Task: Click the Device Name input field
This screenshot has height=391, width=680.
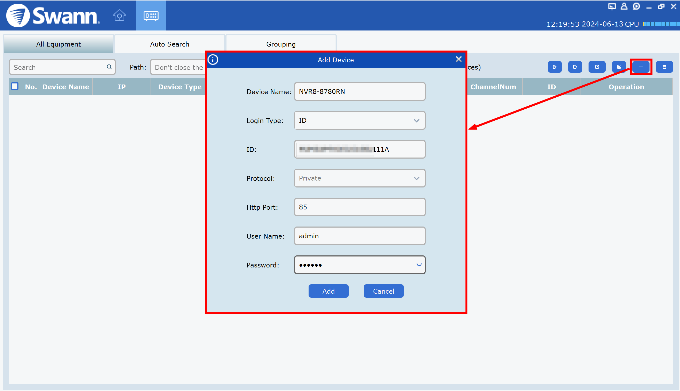Action: [360, 91]
